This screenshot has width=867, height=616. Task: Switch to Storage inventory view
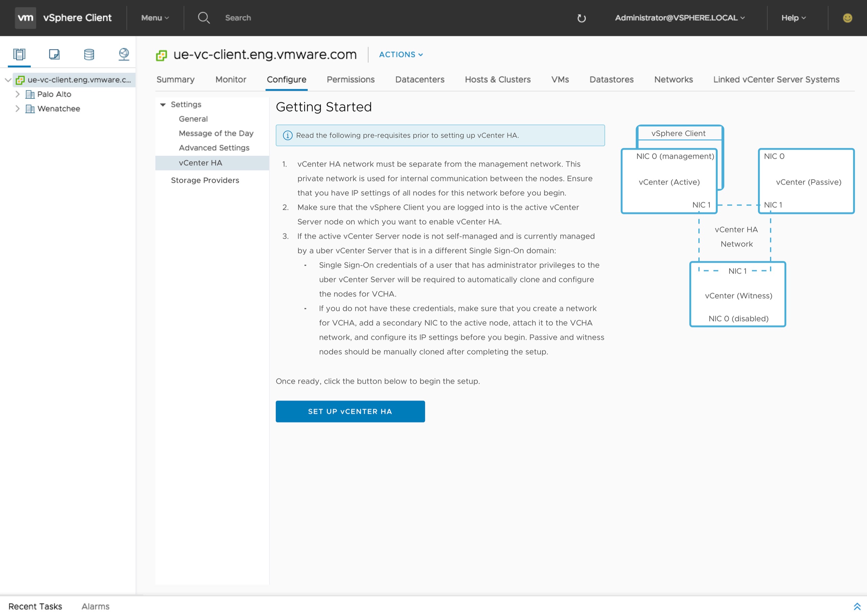[x=89, y=54]
